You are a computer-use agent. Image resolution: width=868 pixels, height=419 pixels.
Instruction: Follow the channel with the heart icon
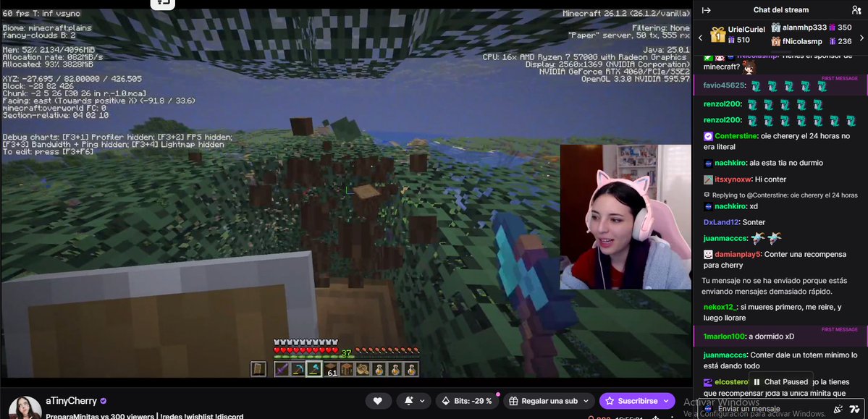[x=378, y=401]
